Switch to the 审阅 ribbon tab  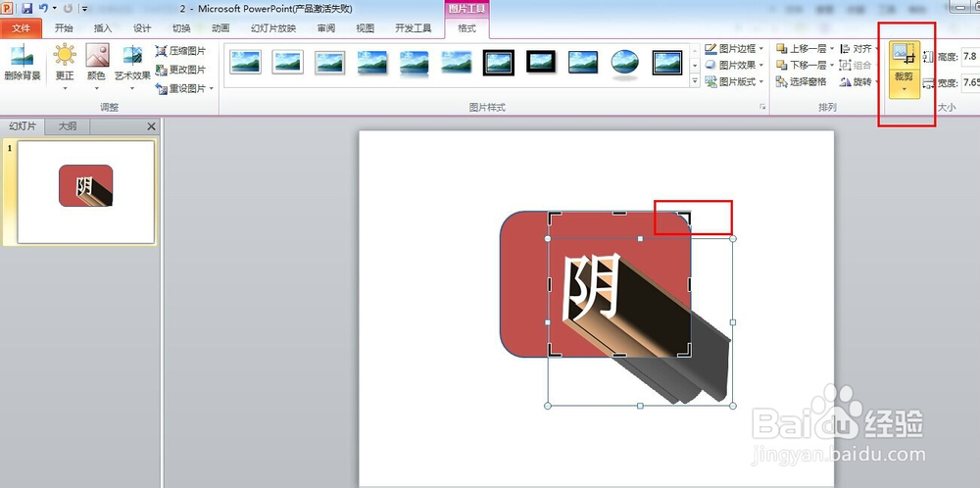pyautogui.click(x=325, y=28)
